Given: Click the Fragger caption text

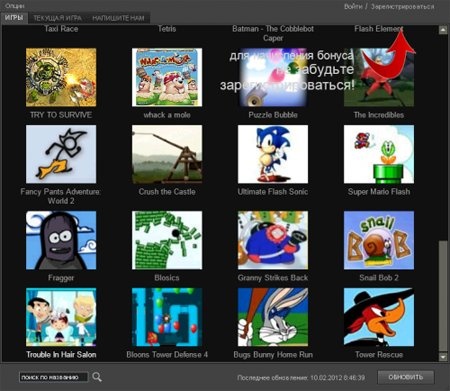Looking at the screenshot, I should pyautogui.click(x=61, y=278).
